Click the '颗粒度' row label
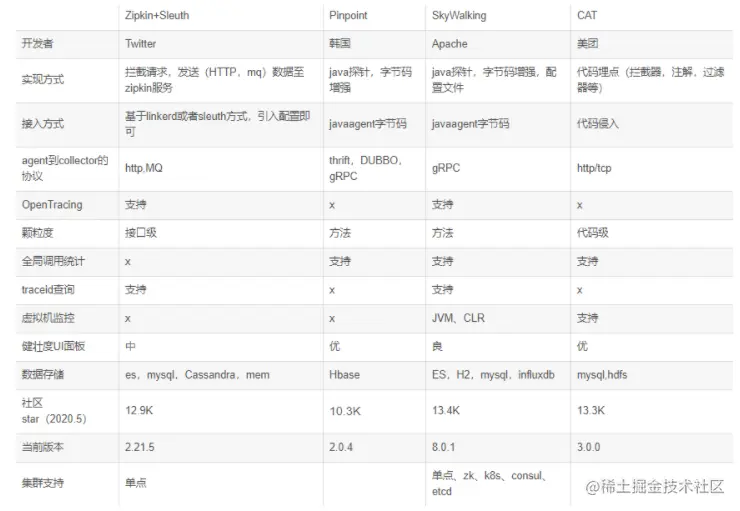This screenshot has height=511, width=740. pos(37,233)
